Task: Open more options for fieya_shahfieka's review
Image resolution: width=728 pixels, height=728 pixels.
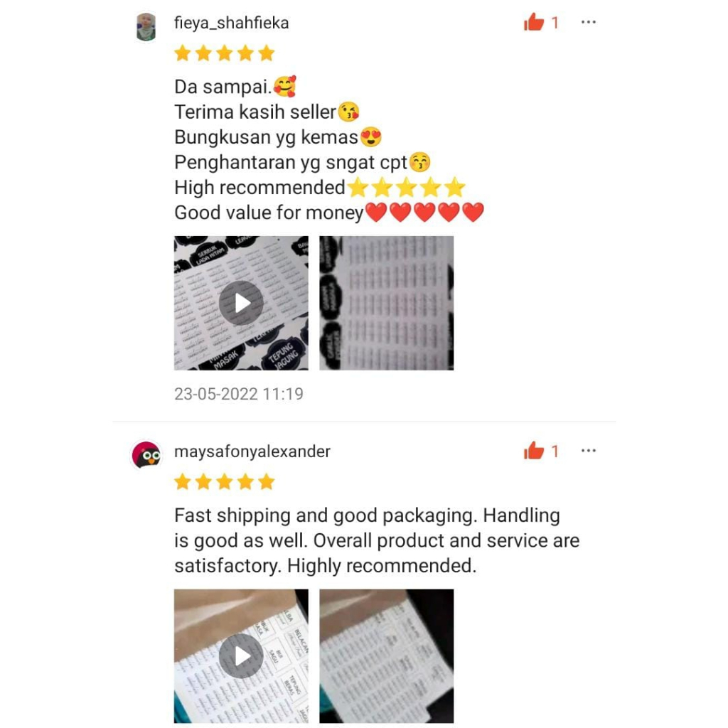Action: (588, 22)
